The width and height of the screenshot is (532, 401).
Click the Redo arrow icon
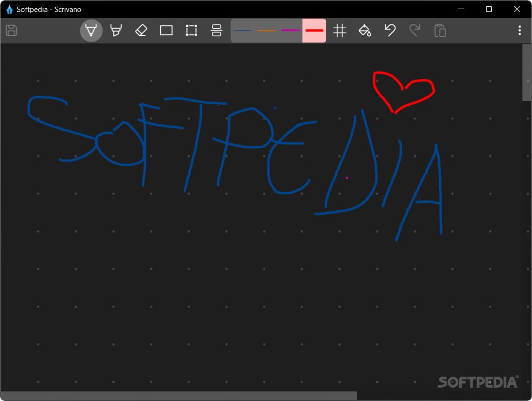coord(415,31)
